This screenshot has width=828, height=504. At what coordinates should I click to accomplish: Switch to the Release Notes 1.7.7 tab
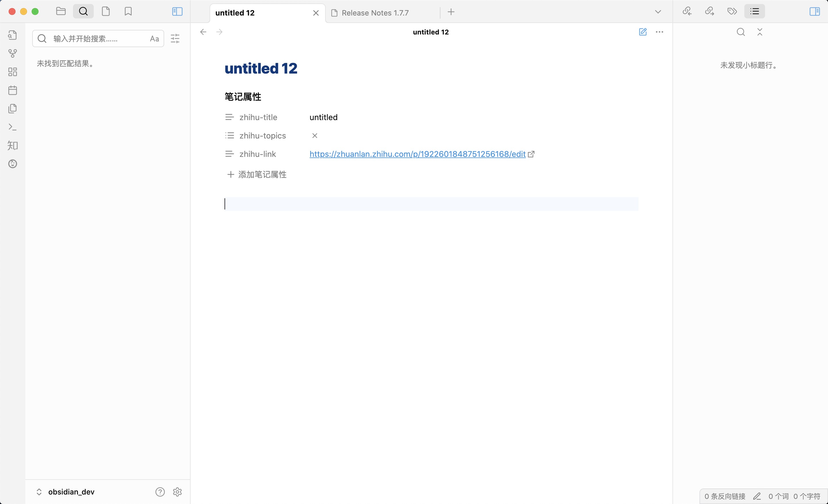[x=375, y=13]
